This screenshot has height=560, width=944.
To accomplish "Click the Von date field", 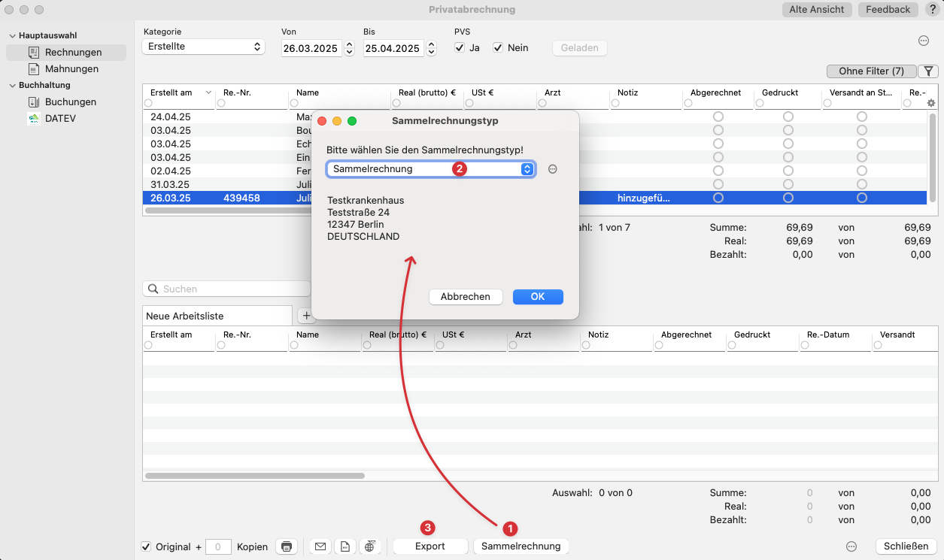I will (311, 48).
